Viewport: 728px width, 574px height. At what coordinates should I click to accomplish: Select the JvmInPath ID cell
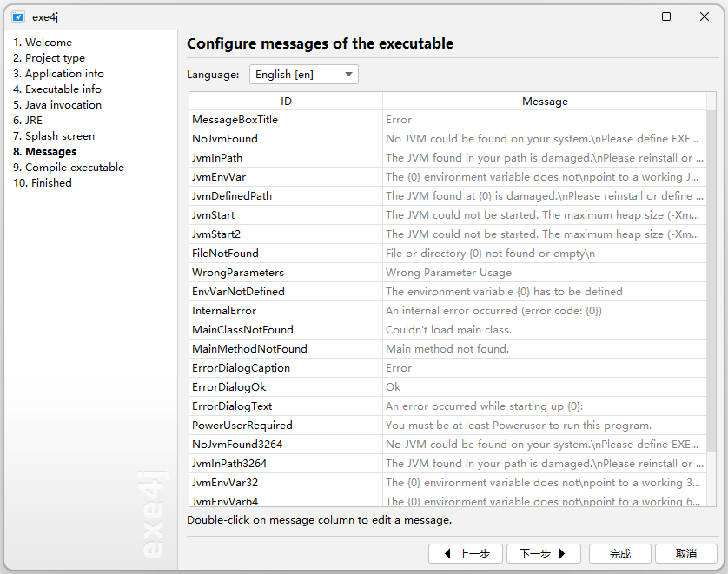[x=286, y=158]
